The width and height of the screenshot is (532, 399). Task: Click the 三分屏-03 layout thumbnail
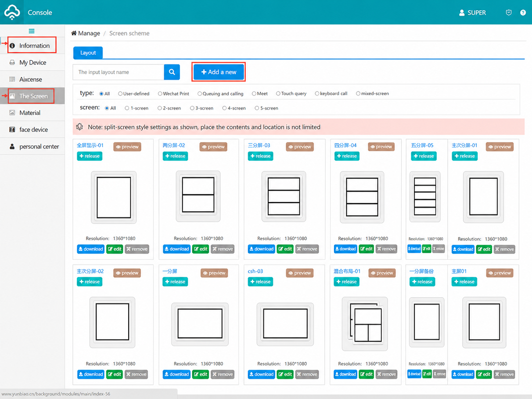click(x=284, y=197)
